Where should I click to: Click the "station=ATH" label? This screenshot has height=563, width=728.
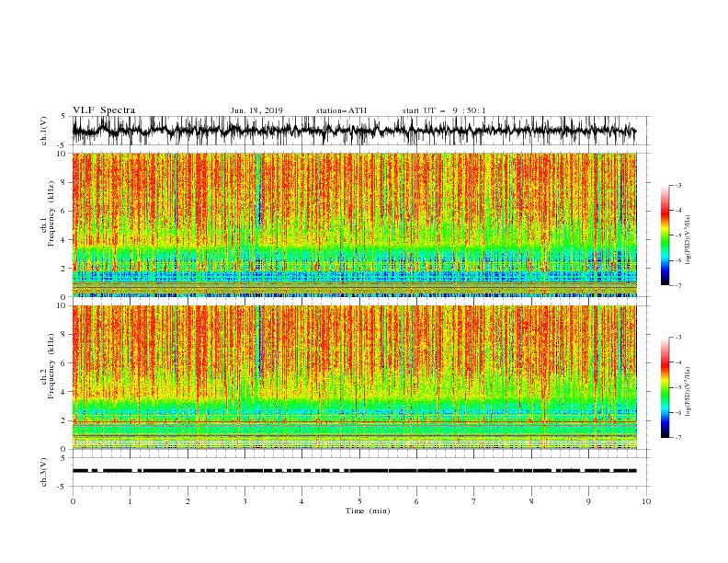(341, 110)
